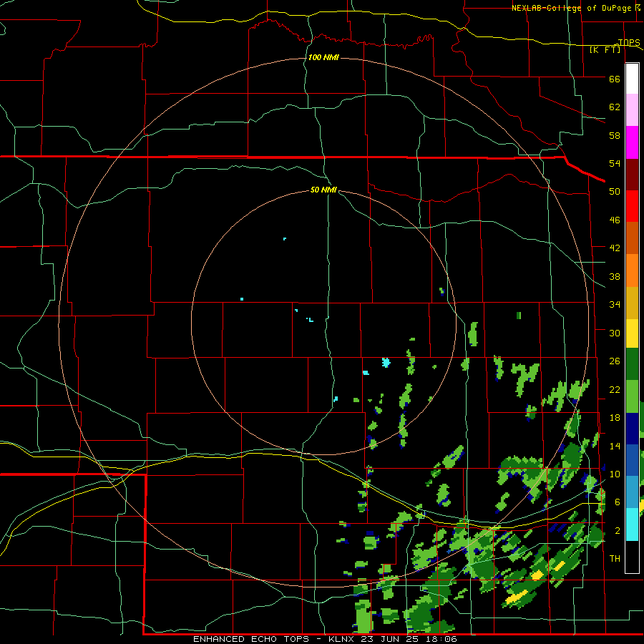Click the 50 NMI range ring label
Image resolution: width=644 pixels, height=644 pixels.
323,190
